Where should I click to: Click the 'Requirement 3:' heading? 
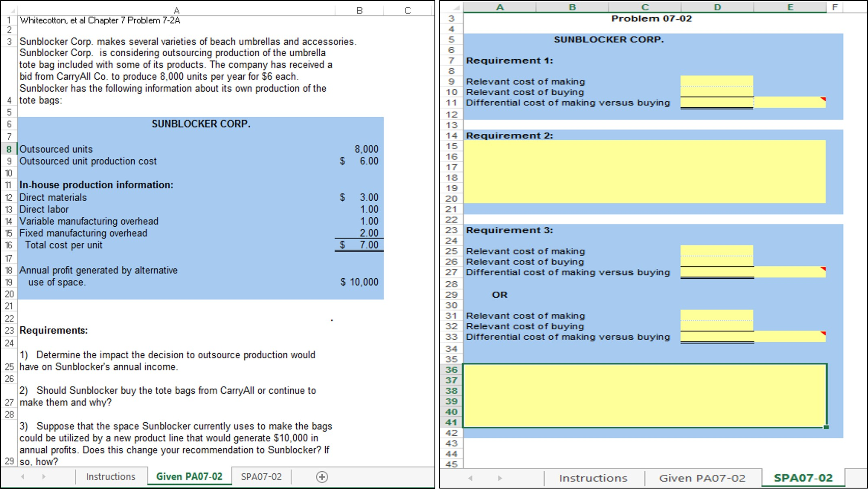[x=509, y=230]
